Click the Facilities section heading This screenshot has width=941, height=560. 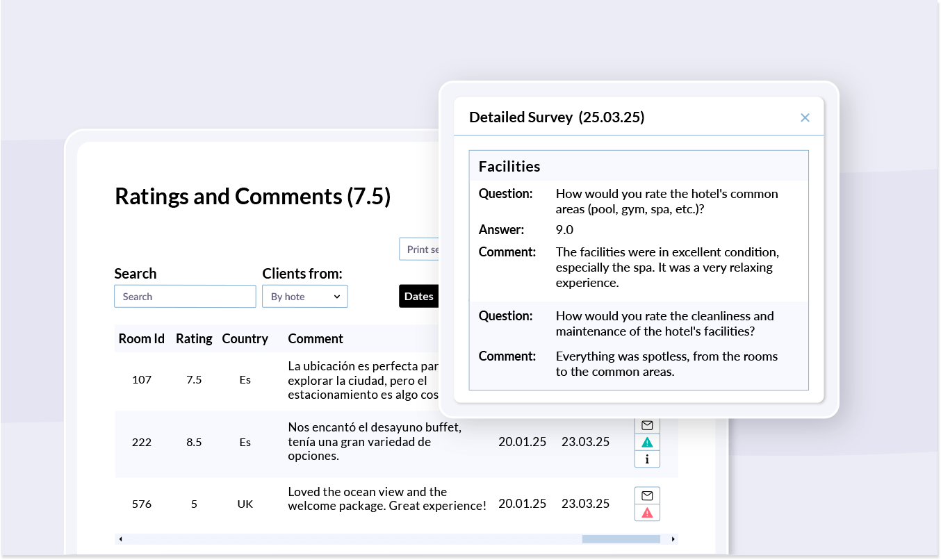(x=509, y=167)
